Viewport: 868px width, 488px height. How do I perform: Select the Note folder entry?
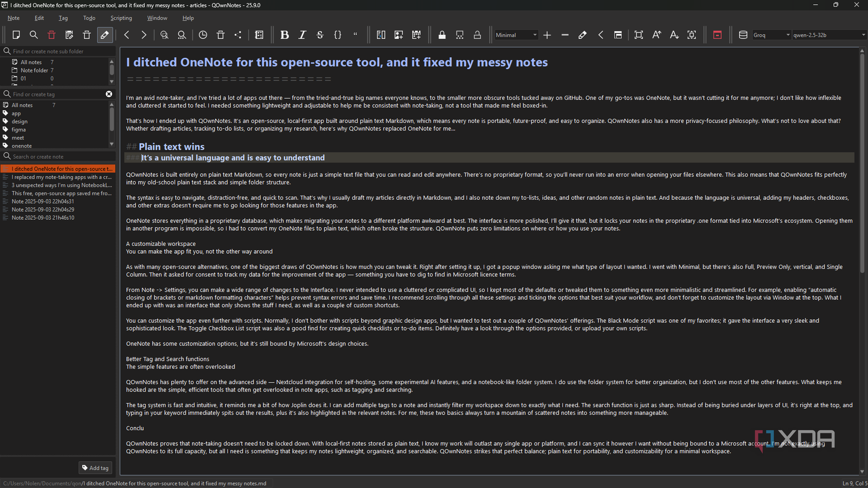click(34, 70)
